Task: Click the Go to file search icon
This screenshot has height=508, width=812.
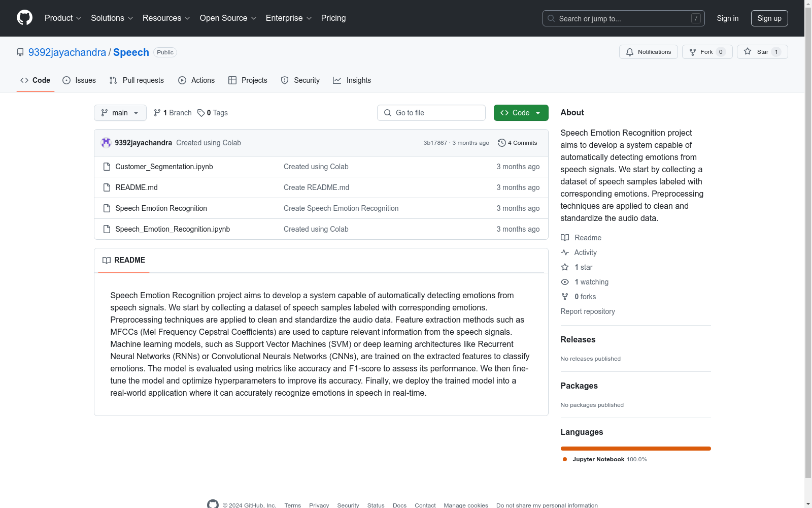Action: [x=388, y=113]
